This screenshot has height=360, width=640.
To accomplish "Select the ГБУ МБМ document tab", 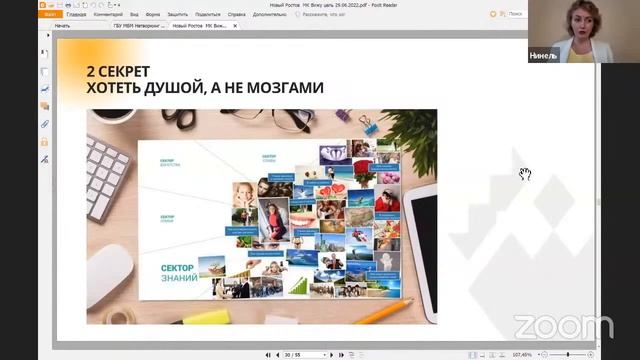I will coord(139,26).
